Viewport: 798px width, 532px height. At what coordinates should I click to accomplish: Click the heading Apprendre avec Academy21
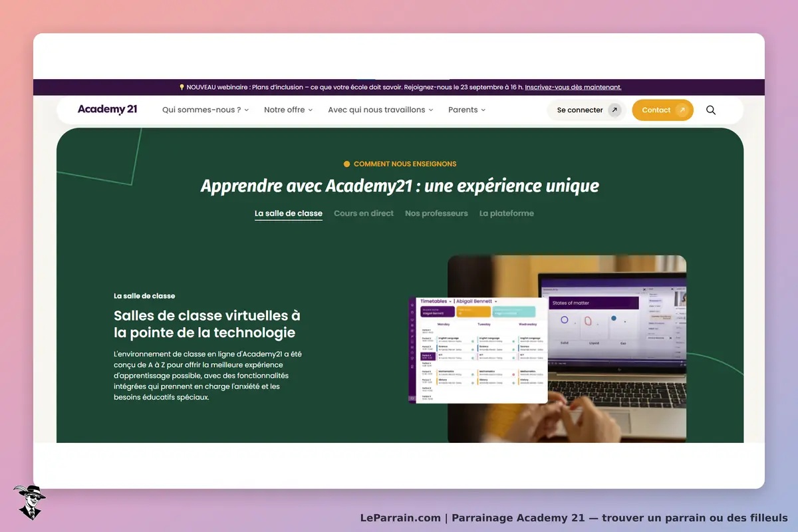[x=400, y=186]
